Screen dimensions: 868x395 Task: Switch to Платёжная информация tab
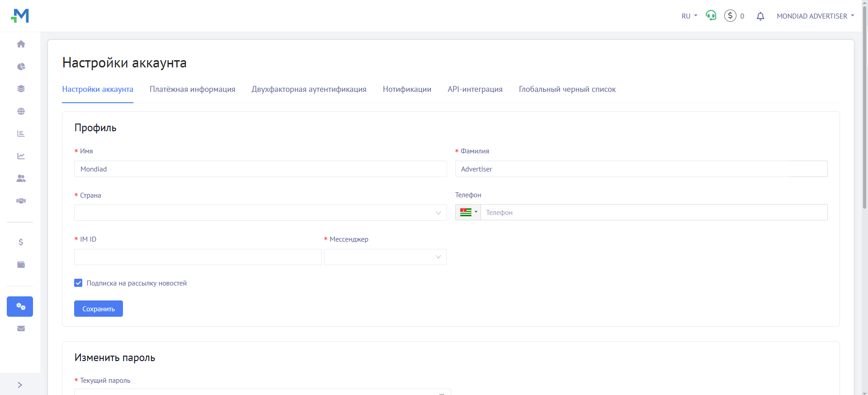(x=192, y=90)
